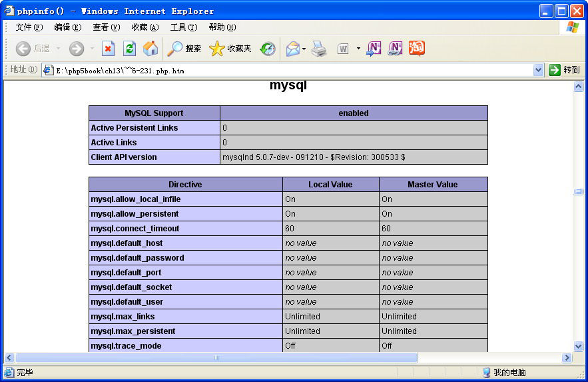Click the IE icon in title bar
The width and height of the screenshot is (588, 382).
[x=9, y=11]
